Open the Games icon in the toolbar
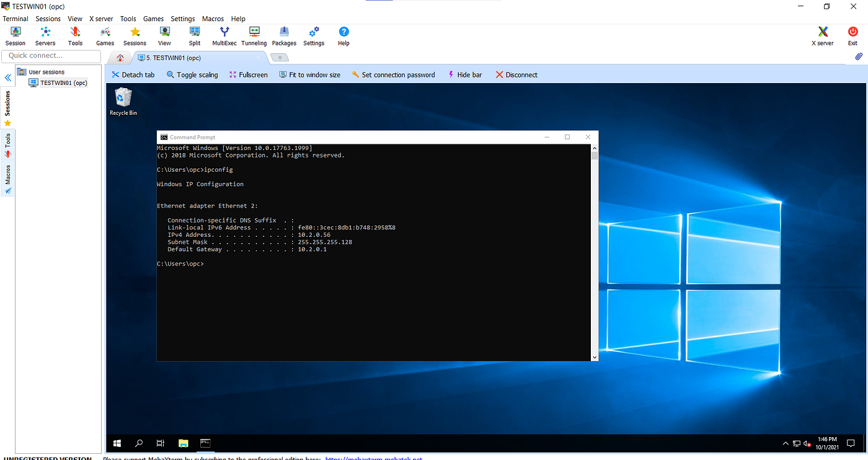This screenshot has height=460, width=868. [105, 35]
